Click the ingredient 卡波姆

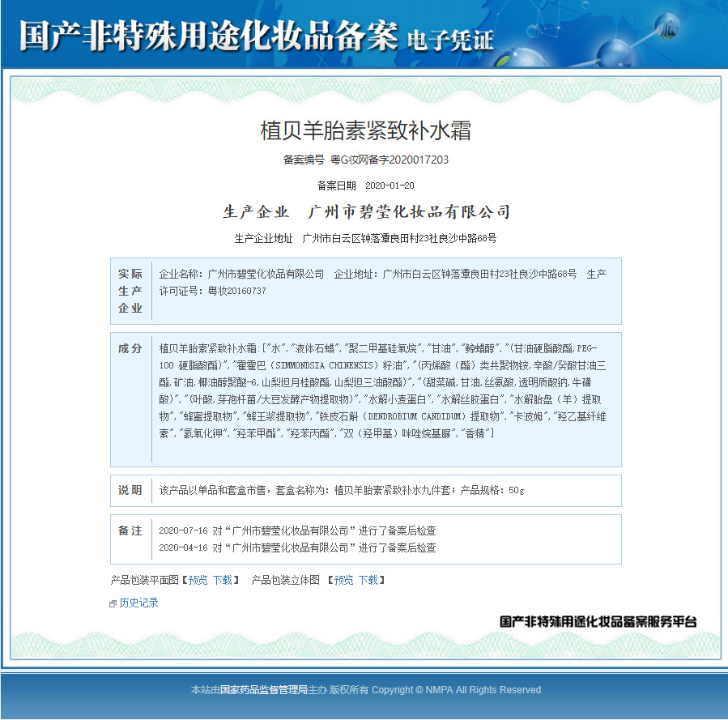point(527,416)
